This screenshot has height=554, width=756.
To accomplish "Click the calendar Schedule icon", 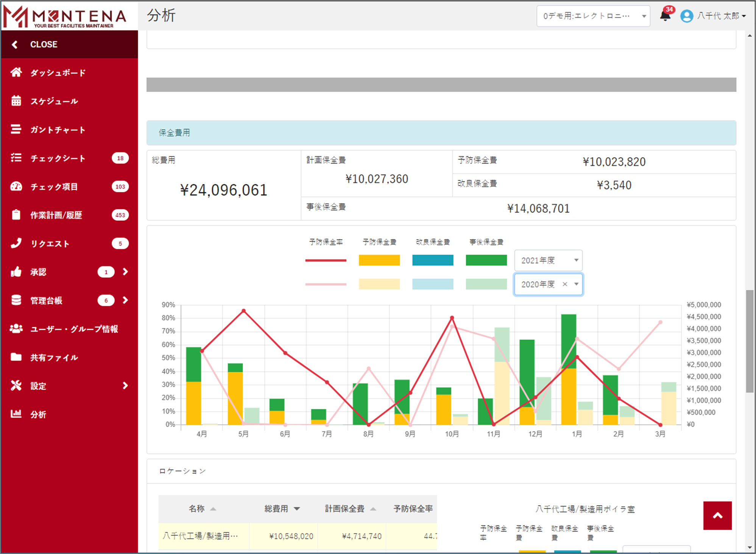I will click(16, 101).
